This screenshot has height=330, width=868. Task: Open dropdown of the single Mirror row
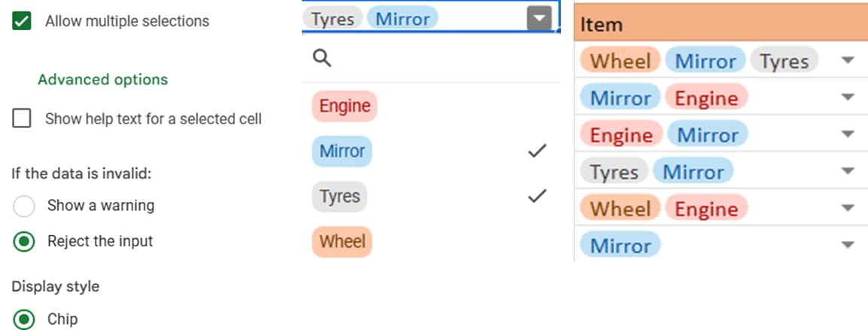point(848,245)
